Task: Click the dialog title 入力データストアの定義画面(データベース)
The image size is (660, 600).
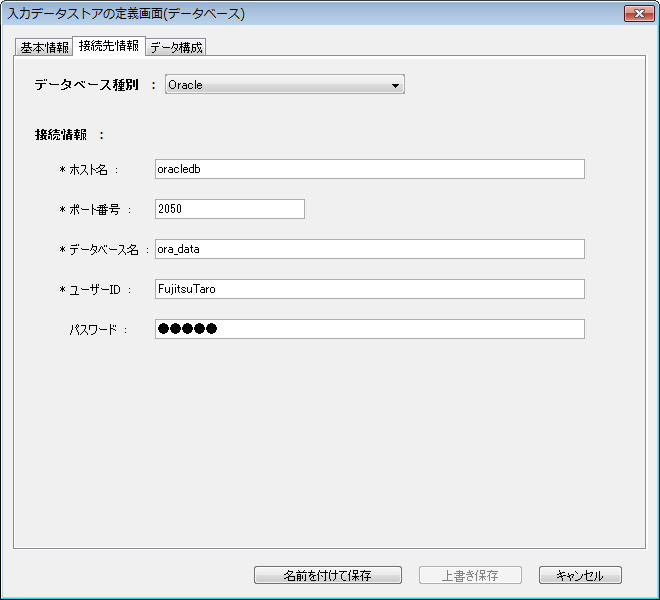Action: coord(126,13)
